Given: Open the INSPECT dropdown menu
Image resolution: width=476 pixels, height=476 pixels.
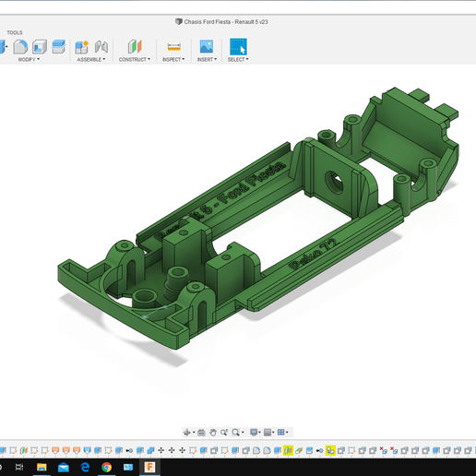Looking at the screenshot, I should tap(173, 59).
